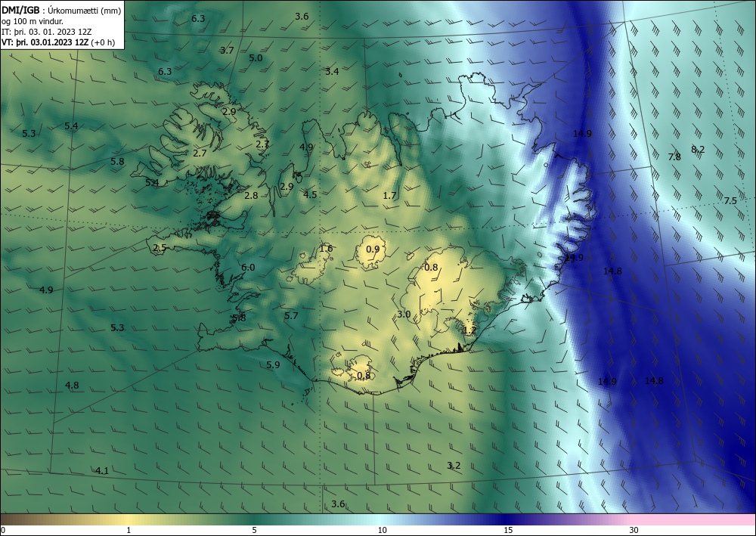Click the 3.4 map value

(332, 72)
